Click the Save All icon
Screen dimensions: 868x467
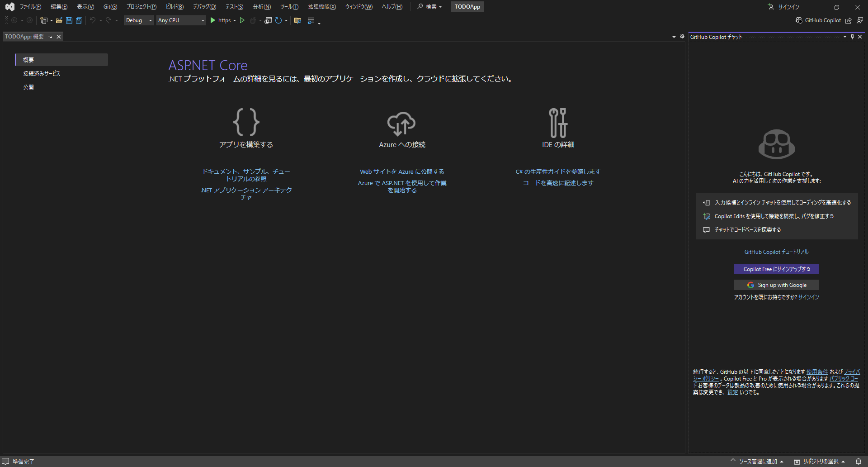[79, 20]
